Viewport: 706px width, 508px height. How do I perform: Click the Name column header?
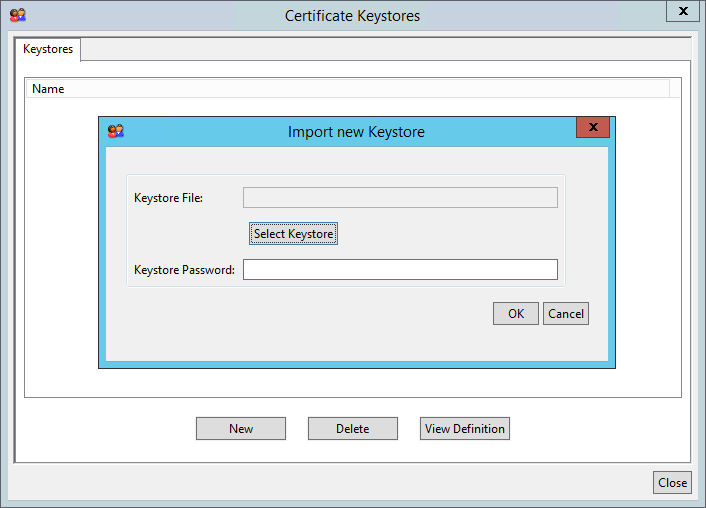click(x=48, y=89)
